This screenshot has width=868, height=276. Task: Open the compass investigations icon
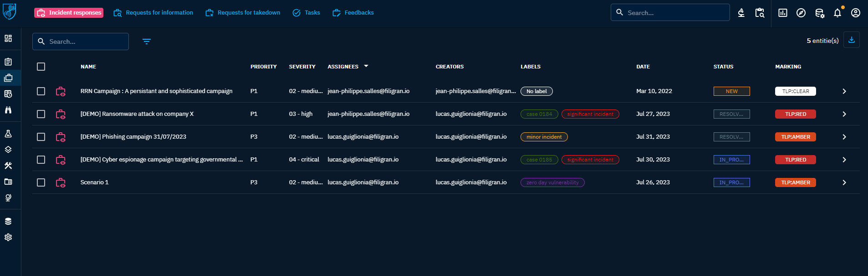801,13
